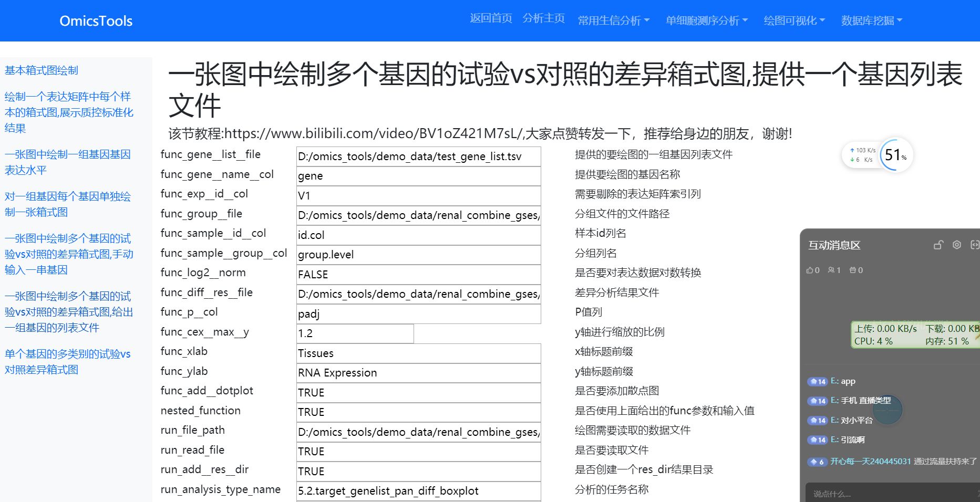Screen dimensions: 980x502
Task: Click the gift count icon showing 0
Action: [853, 270]
